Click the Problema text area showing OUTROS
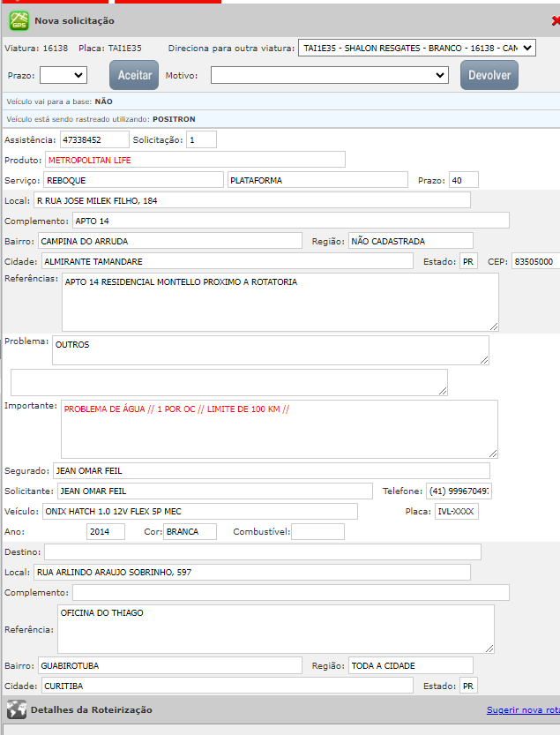This screenshot has width=560, height=735. (x=270, y=349)
